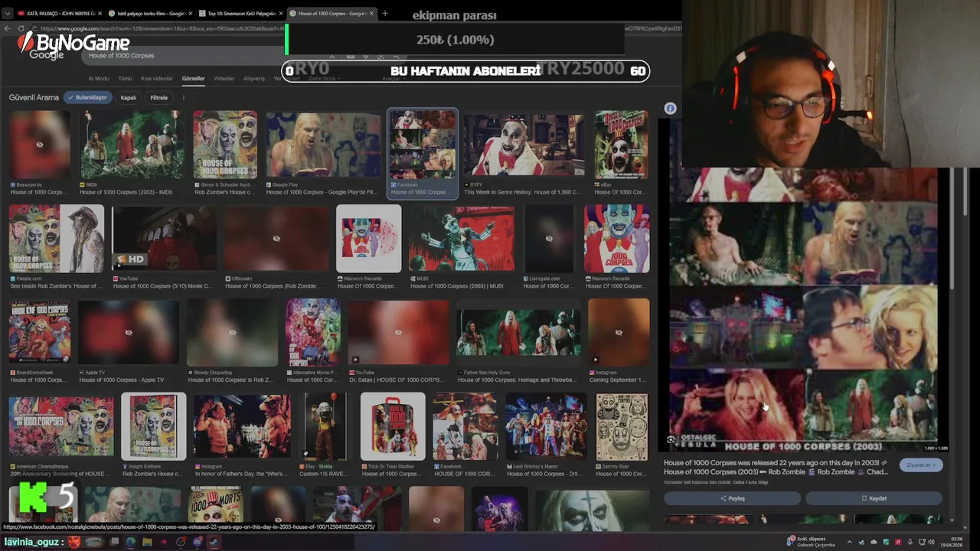The image size is (980, 551).
Task: Open the 'Kısa videolar' search tab
Action: (157, 78)
